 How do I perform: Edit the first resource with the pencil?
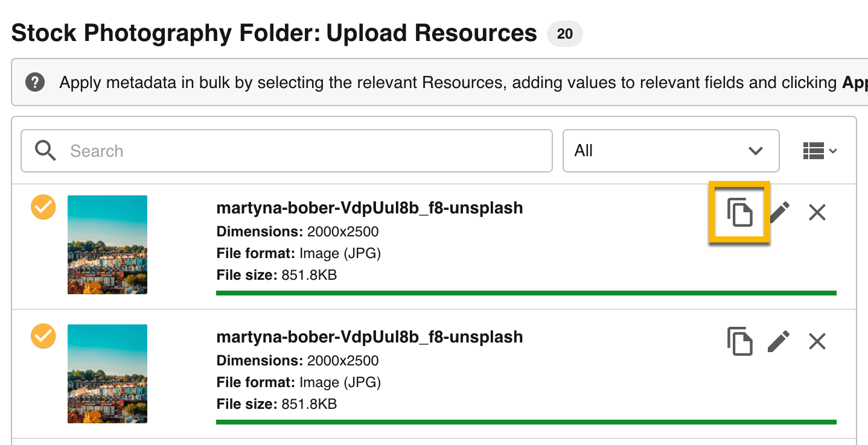point(779,212)
